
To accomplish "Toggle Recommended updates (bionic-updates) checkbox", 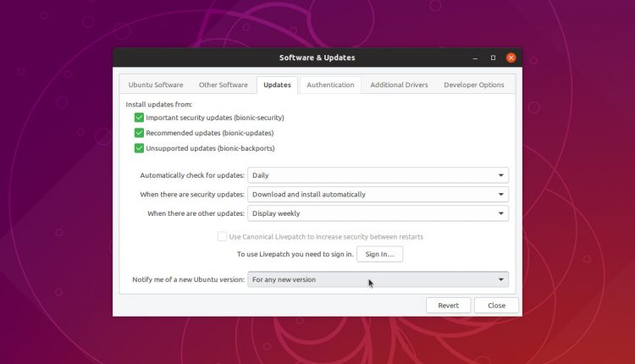I will click(x=139, y=133).
